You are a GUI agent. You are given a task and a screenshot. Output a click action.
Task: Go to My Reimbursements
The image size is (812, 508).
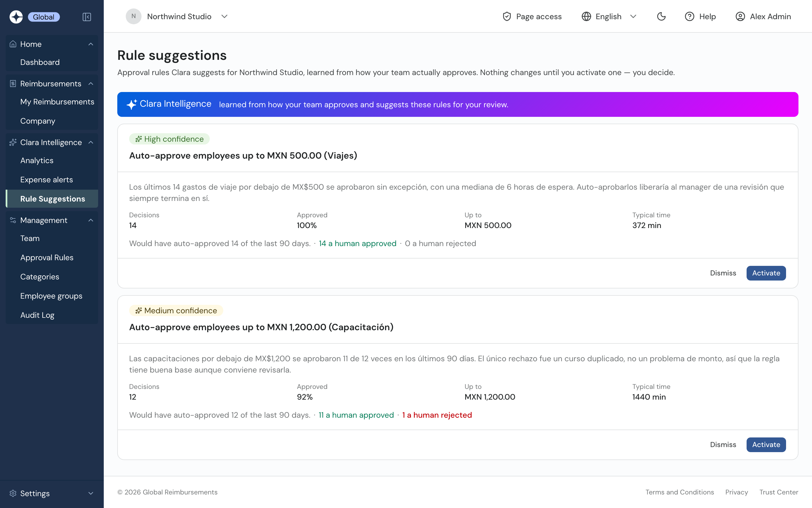[52, 102]
